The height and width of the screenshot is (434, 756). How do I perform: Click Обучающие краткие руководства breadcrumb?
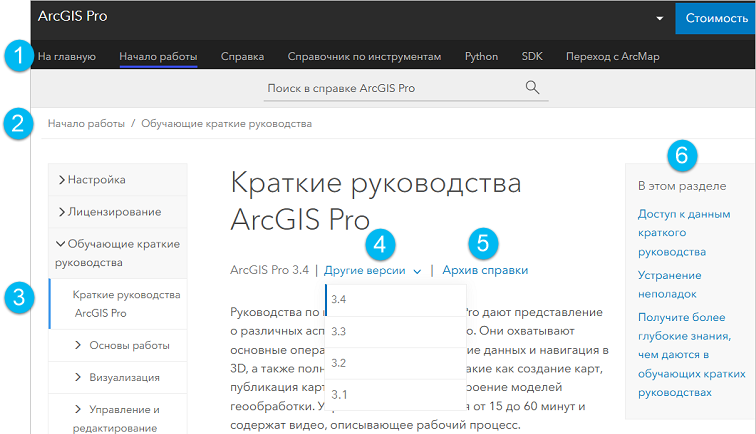226,123
